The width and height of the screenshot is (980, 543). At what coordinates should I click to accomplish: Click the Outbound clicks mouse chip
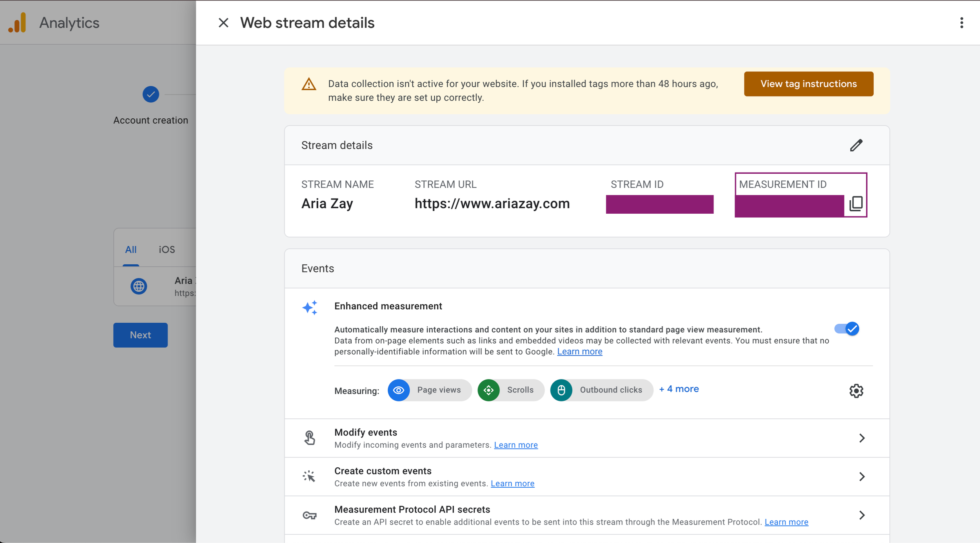[x=601, y=390]
